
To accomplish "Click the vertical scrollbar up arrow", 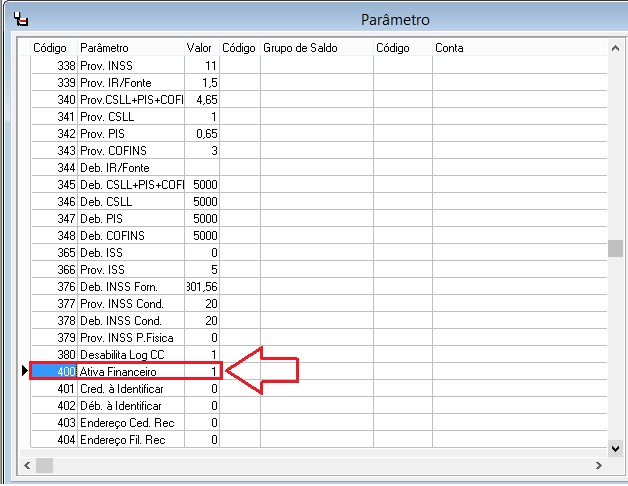I will (x=617, y=46).
